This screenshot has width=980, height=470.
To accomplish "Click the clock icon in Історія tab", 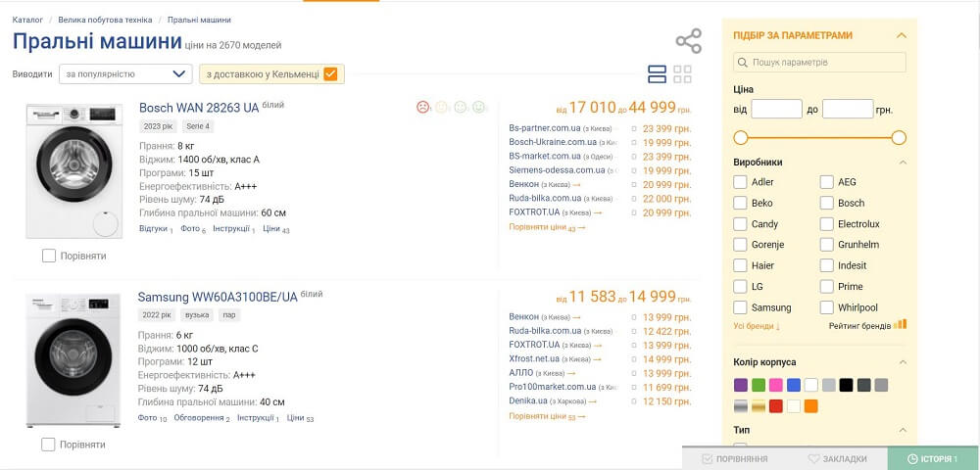I will pos(912,458).
